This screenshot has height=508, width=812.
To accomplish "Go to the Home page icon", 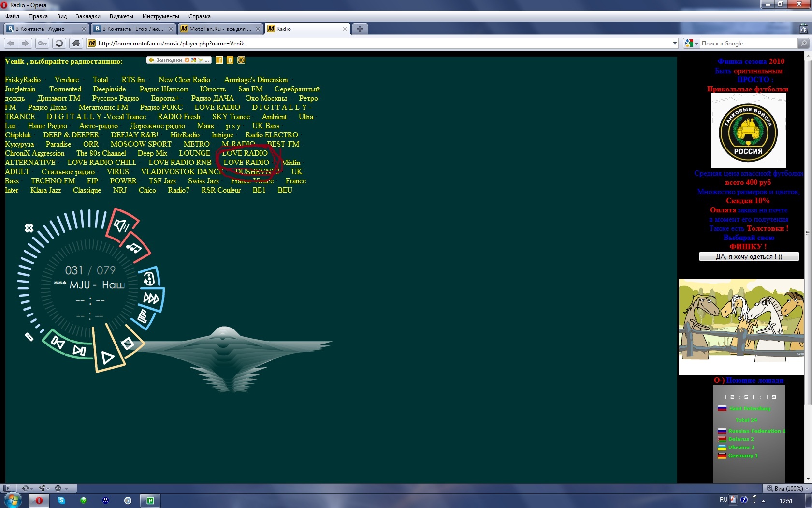I will point(76,43).
